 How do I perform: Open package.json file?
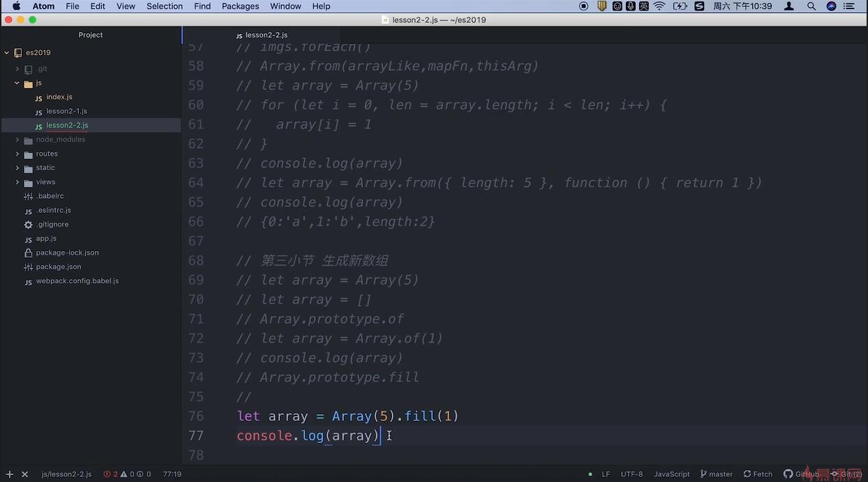click(59, 266)
